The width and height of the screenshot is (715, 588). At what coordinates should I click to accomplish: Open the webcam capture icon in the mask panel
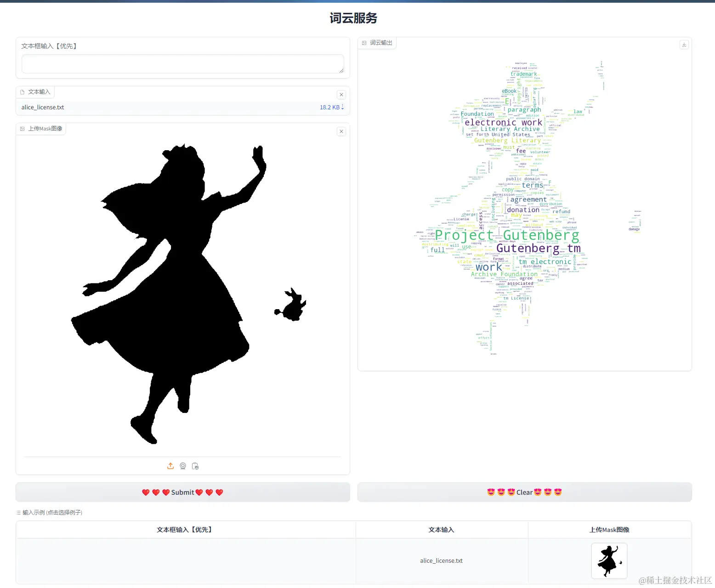click(x=183, y=466)
